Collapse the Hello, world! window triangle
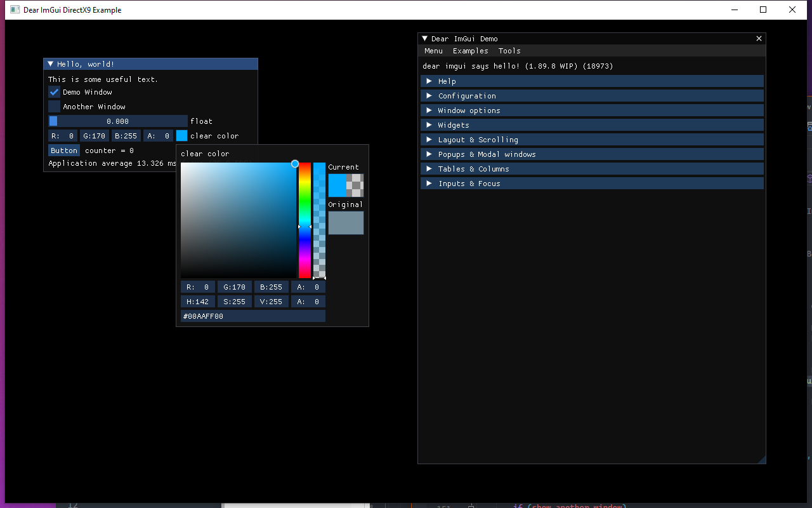This screenshot has height=508, width=812. (x=51, y=64)
